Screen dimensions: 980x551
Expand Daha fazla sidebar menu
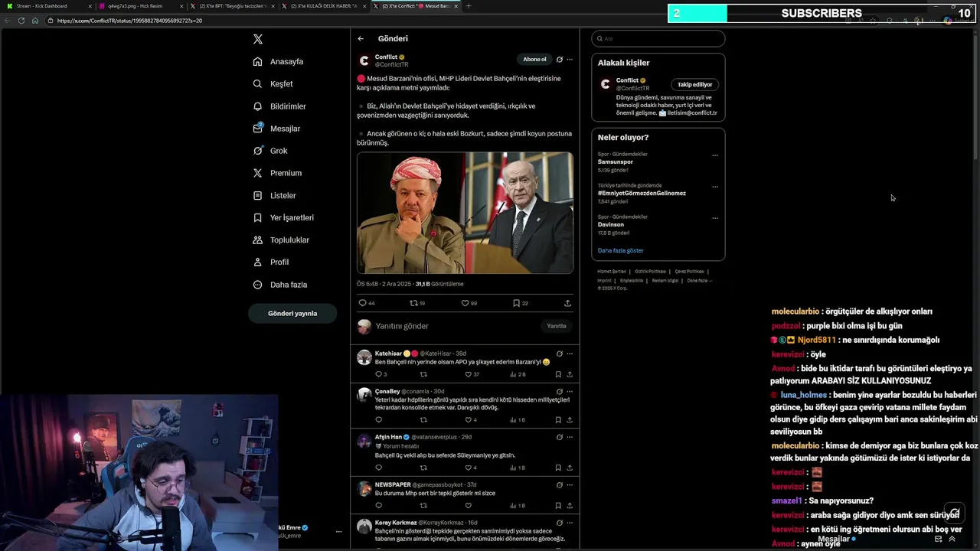click(x=280, y=285)
